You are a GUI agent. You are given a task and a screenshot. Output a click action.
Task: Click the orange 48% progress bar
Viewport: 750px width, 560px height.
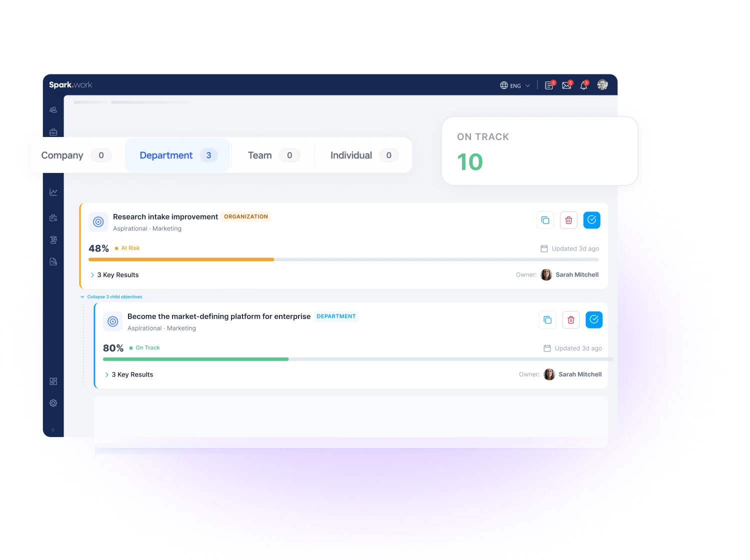pyautogui.click(x=181, y=259)
